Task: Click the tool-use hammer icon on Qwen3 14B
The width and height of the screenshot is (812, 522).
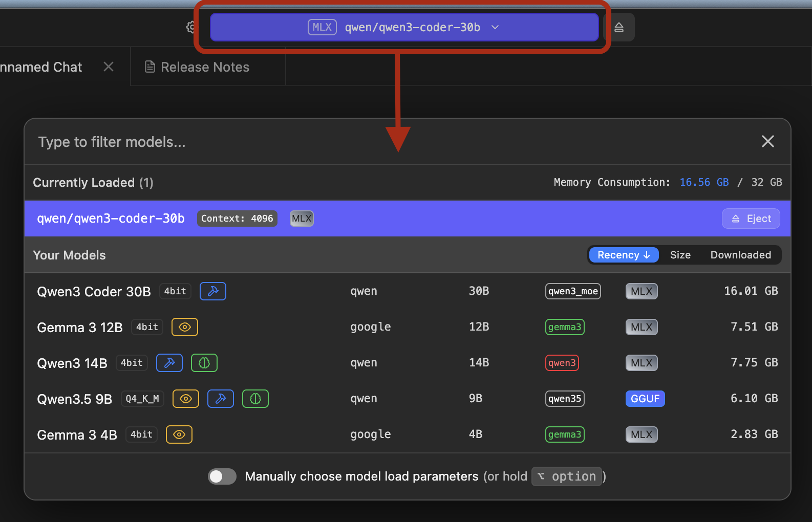Action: click(169, 363)
